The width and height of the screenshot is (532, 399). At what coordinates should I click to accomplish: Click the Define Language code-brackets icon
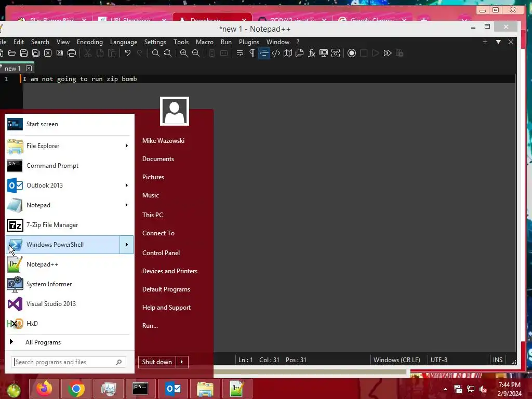click(276, 53)
